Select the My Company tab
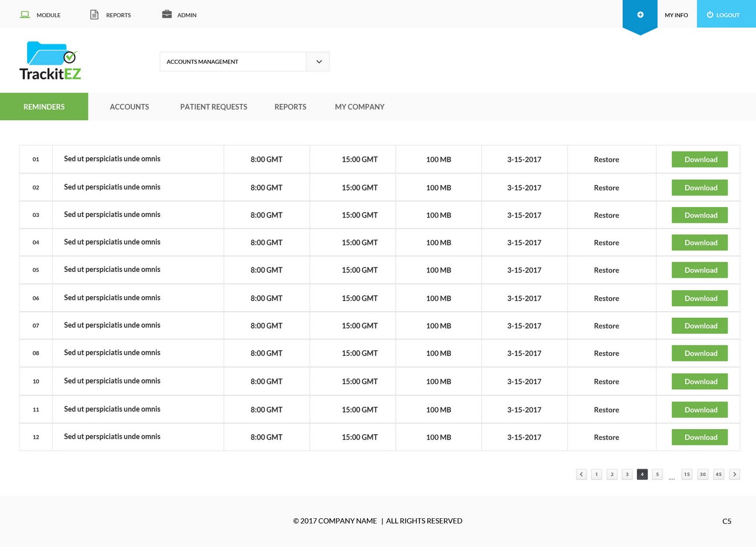756x547 pixels. click(359, 107)
